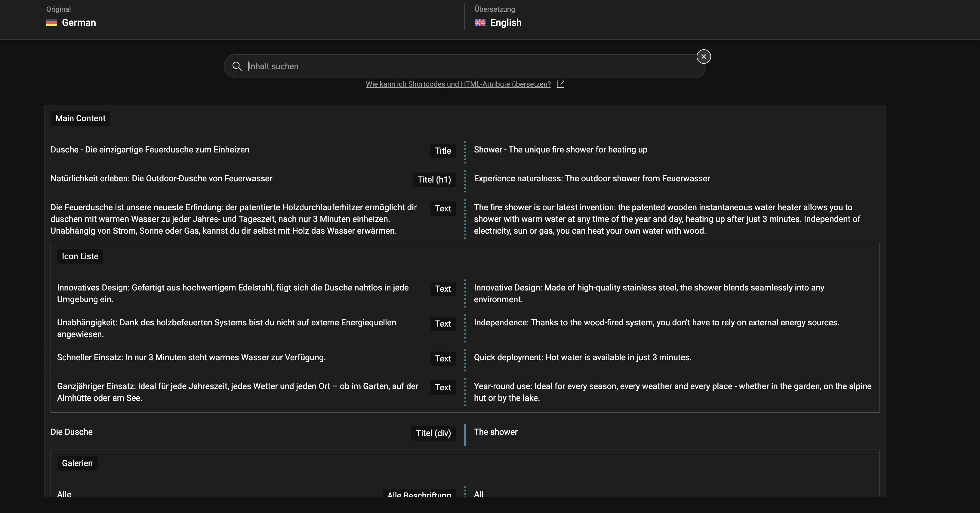Click the 'Titel (div)' tag
This screenshot has width=980, height=513.
[433, 433]
